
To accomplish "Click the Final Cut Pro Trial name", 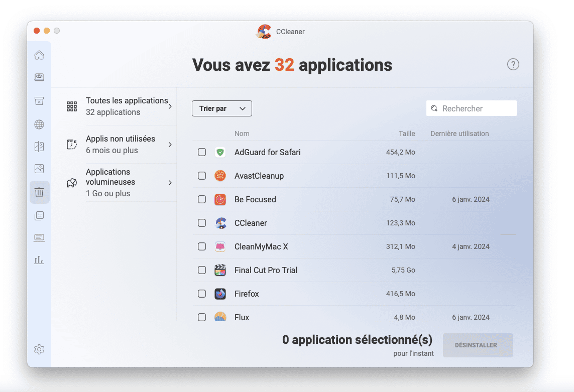I will [266, 270].
